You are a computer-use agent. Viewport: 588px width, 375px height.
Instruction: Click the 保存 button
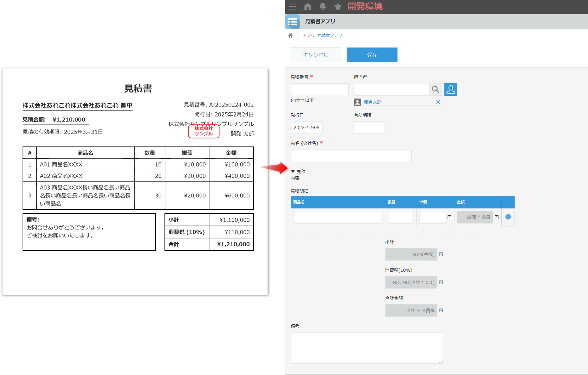click(x=372, y=55)
